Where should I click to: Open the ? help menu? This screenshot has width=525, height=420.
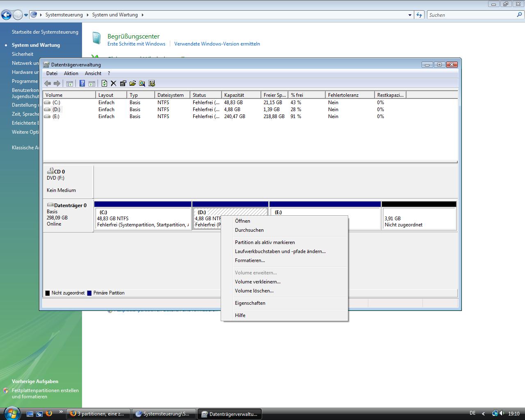[109, 73]
